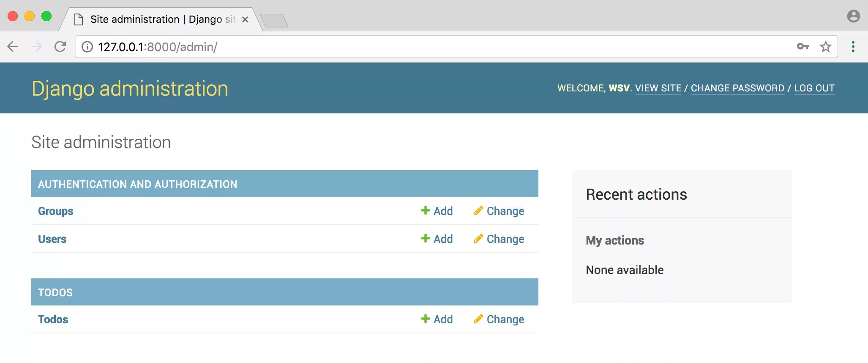Click the green plus icon for Todos
Viewport: 868px width, 363px height.
[426, 319]
